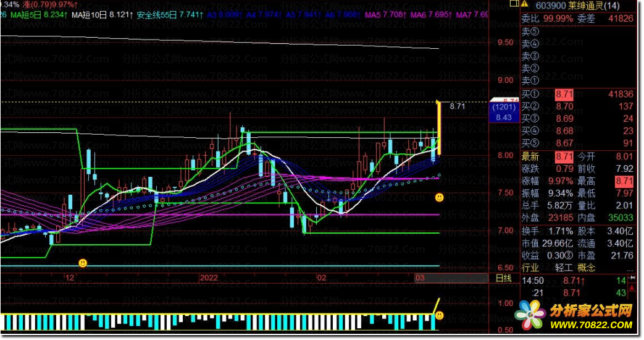Click the smiley icon in the volume sub-chart

pos(440,315)
